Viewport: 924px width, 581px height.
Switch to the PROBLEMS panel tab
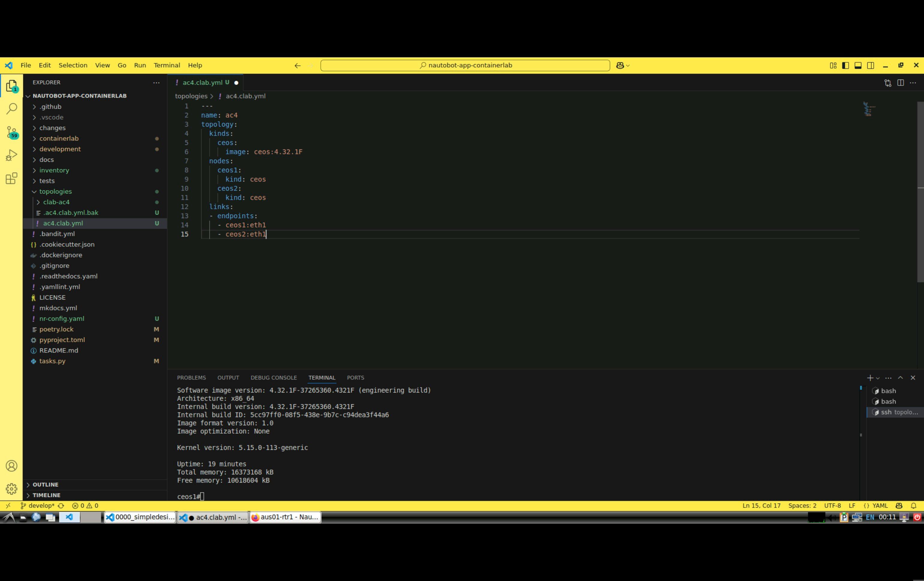191,378
